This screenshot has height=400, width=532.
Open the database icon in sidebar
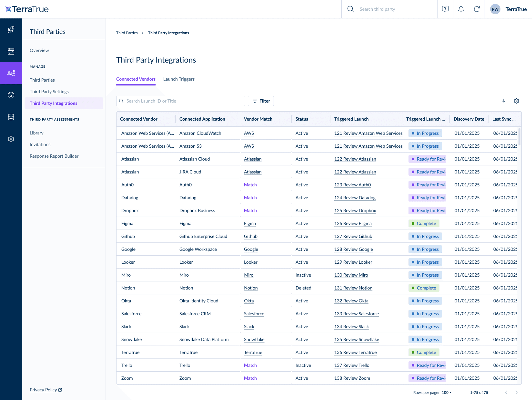click(x=11, y=117)
